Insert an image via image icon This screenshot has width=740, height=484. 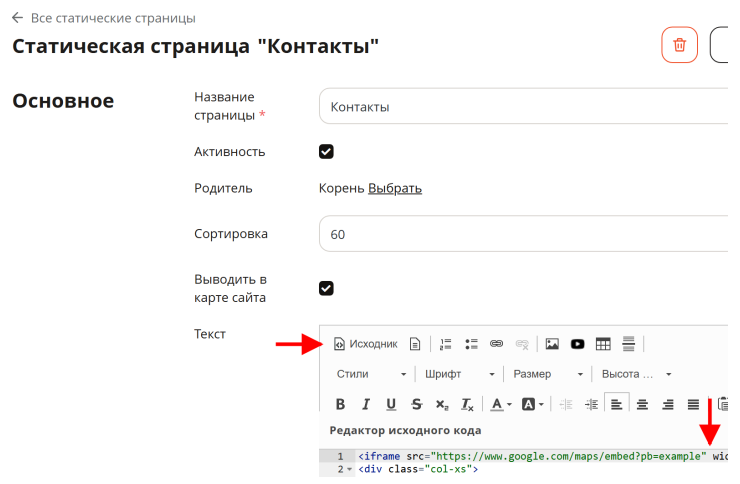pyautogui.click(x=552, y=344)
